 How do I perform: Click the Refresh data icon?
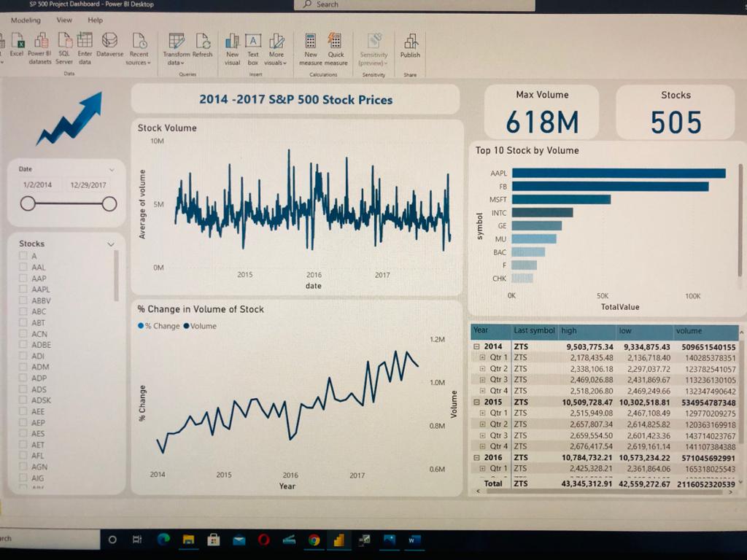click(203, 42)
